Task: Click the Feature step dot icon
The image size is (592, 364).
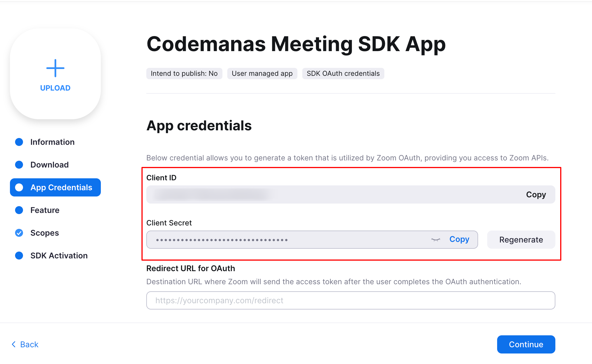Action: [19, 210]
